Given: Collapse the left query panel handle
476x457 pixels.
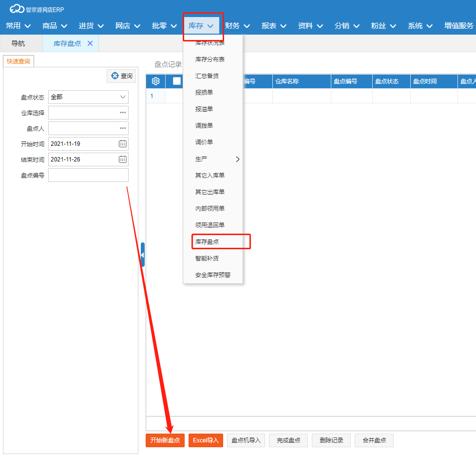Looking at the screenshot, I should point(143,255).
